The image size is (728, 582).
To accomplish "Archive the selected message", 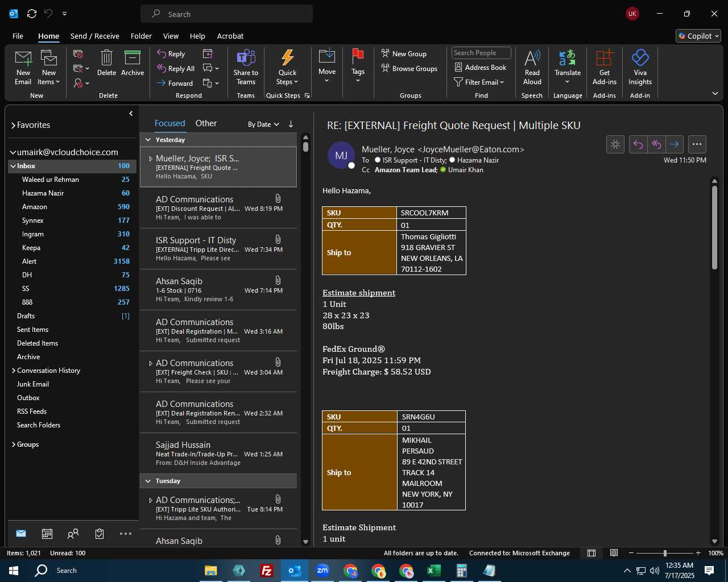I will tap(133, 63).
